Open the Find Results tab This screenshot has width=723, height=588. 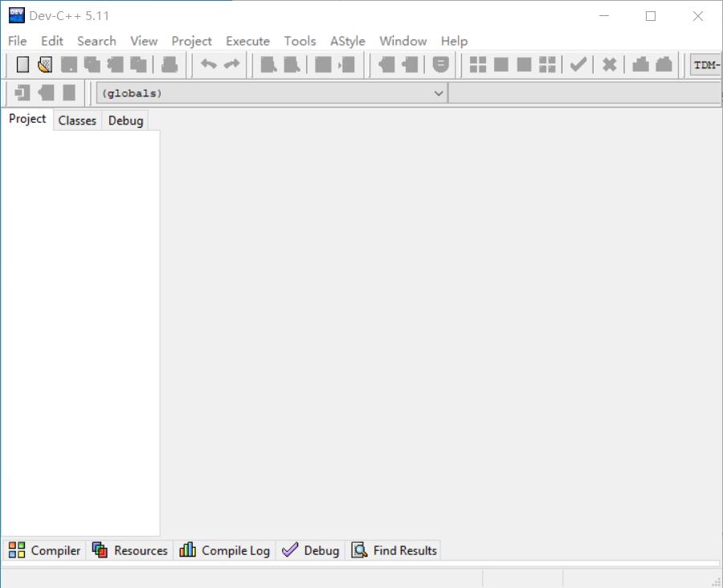[x=394, y=550]
